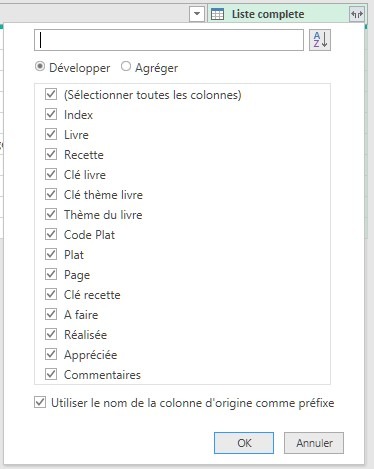Screen dimensions: 374x469
Task: Select the Développer radio option
Action: point(40,67)
